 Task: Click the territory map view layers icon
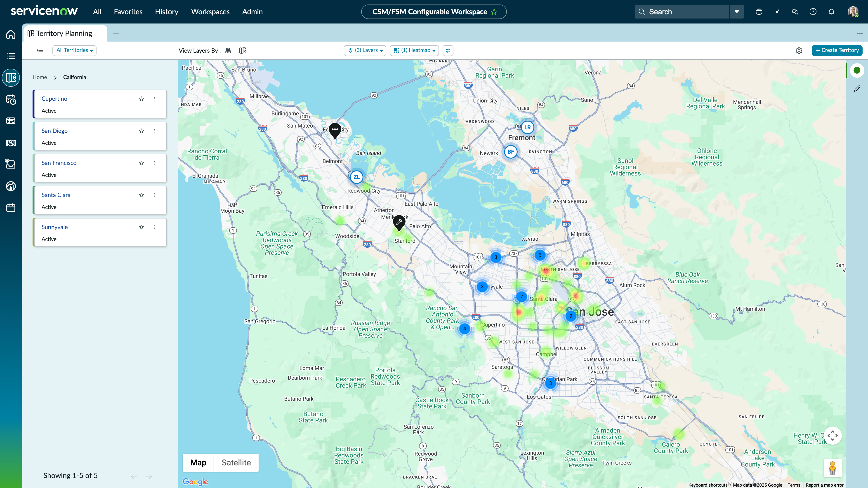point(243,51)
